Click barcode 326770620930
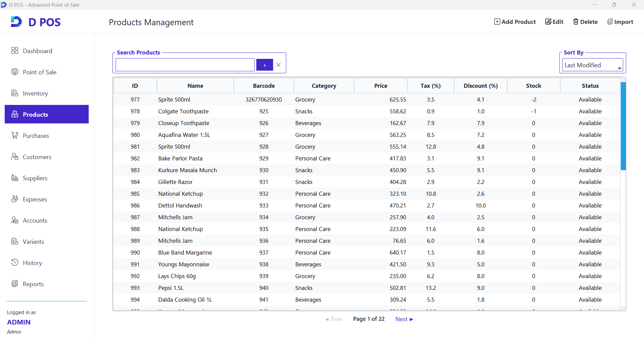The width and height of the screenshot is (644, 342). pyautogui.click(x=264, y=100)
